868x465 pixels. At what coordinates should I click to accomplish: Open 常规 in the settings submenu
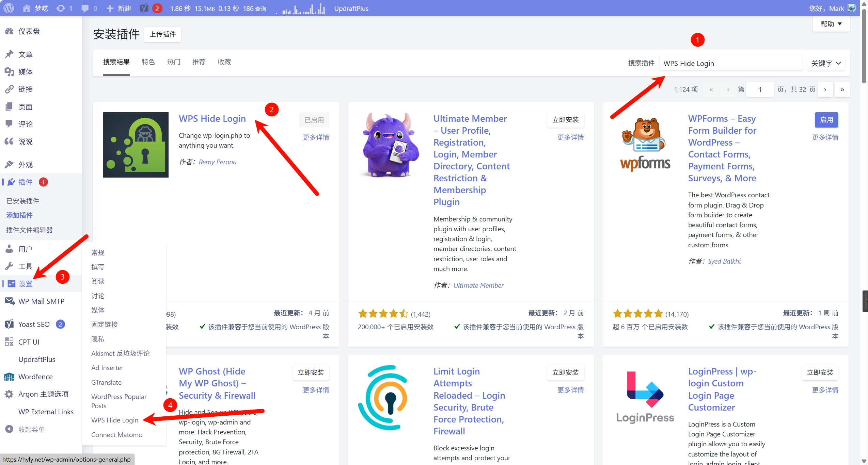point(98,252)
